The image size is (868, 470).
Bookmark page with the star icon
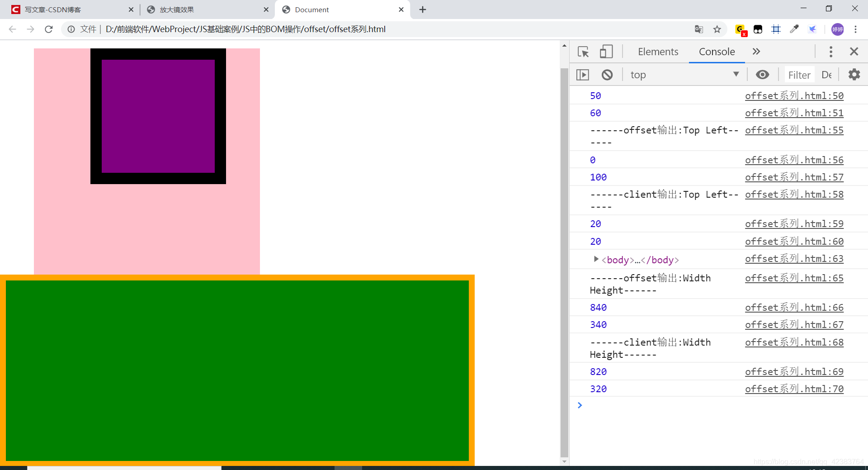pos(717,29)
